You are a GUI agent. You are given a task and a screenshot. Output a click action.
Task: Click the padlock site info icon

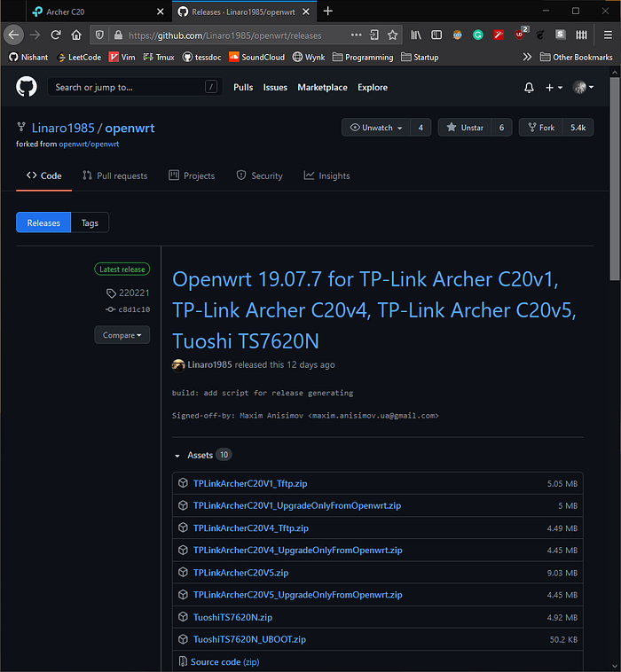point(118,35)
